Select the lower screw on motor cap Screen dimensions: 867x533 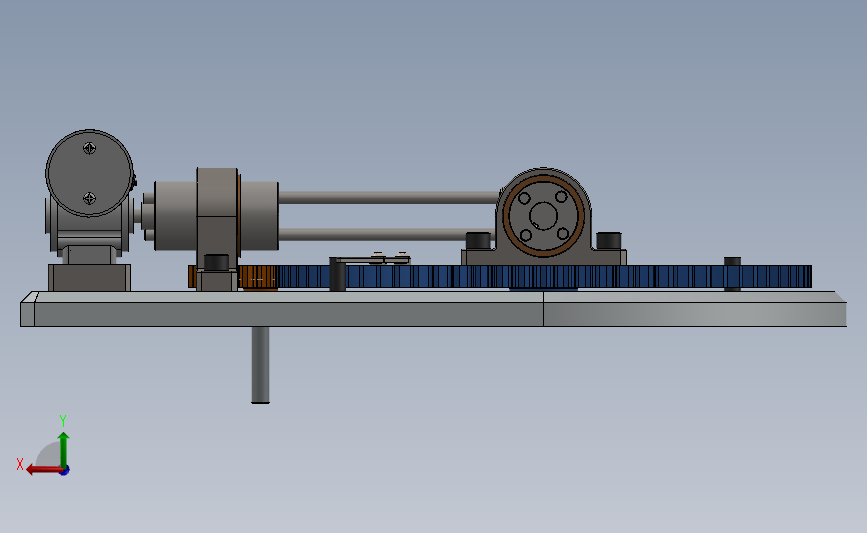[x=89, y=198]
